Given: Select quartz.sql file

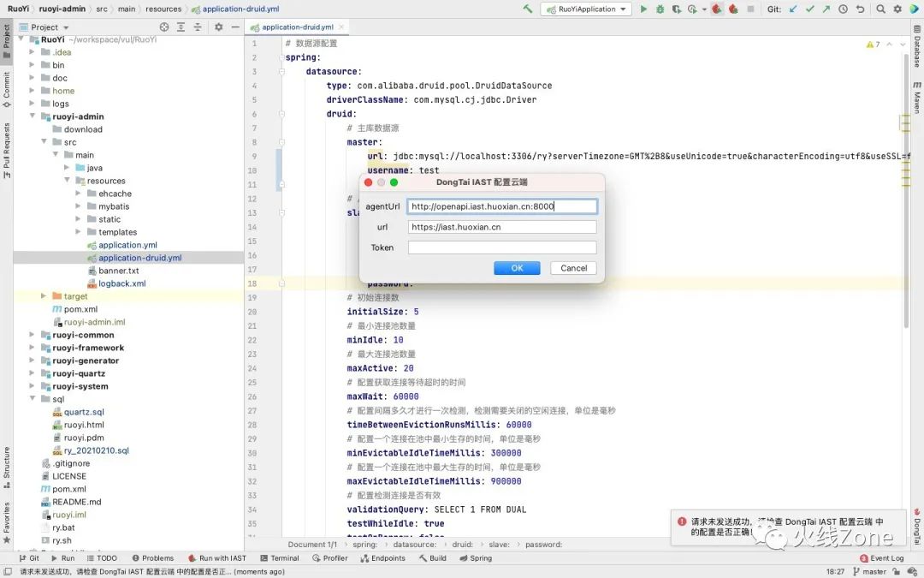Looking at the screenshot, I should (84, 412).
